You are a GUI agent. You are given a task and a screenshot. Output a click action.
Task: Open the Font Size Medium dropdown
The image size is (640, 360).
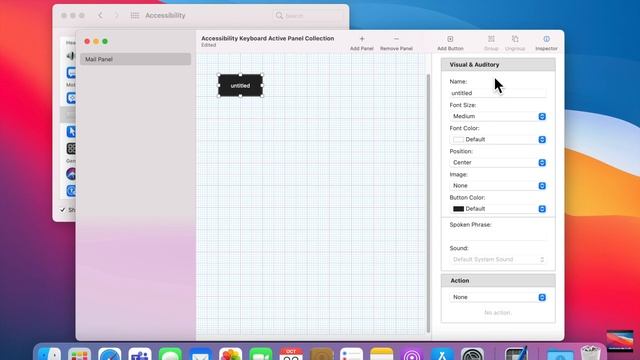coord(498,116)
